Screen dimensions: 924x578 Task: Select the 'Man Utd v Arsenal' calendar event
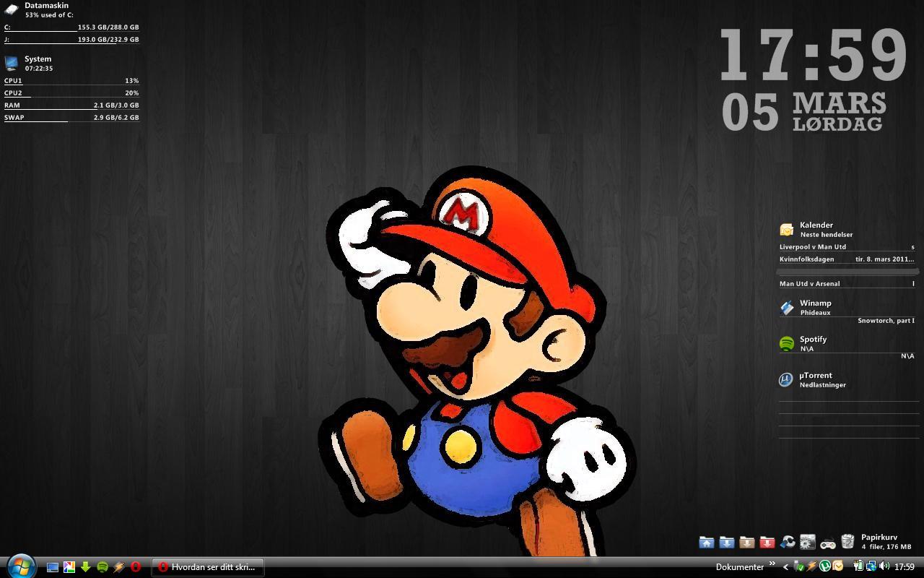click(847, 283)
